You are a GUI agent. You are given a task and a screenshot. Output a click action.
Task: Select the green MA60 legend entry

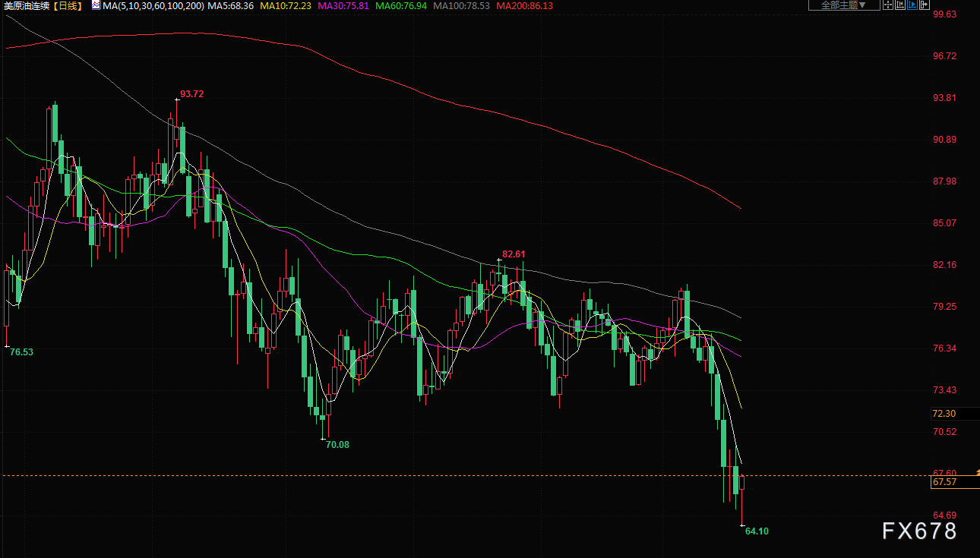402,5
